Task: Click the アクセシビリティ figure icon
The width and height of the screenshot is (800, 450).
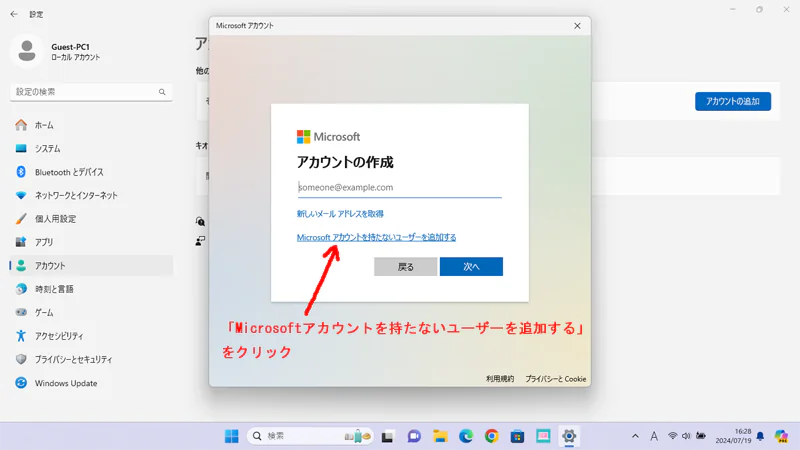Action: point(21,336)
